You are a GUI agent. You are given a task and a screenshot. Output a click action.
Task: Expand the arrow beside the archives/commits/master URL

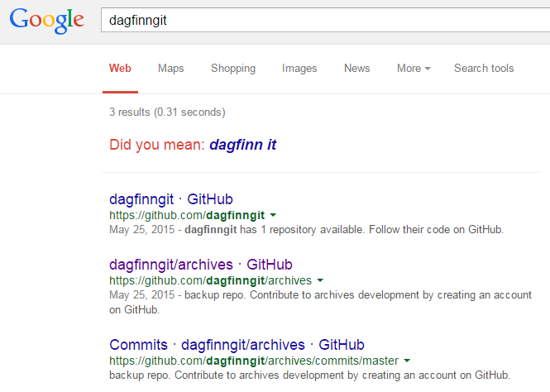407,361
